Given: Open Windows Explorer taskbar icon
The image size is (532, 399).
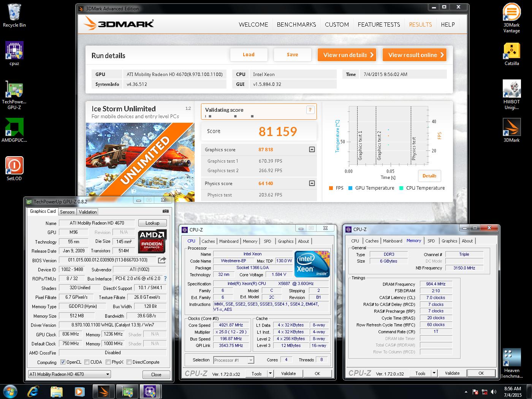Looking at the screenshot, I should coord(56,391).
